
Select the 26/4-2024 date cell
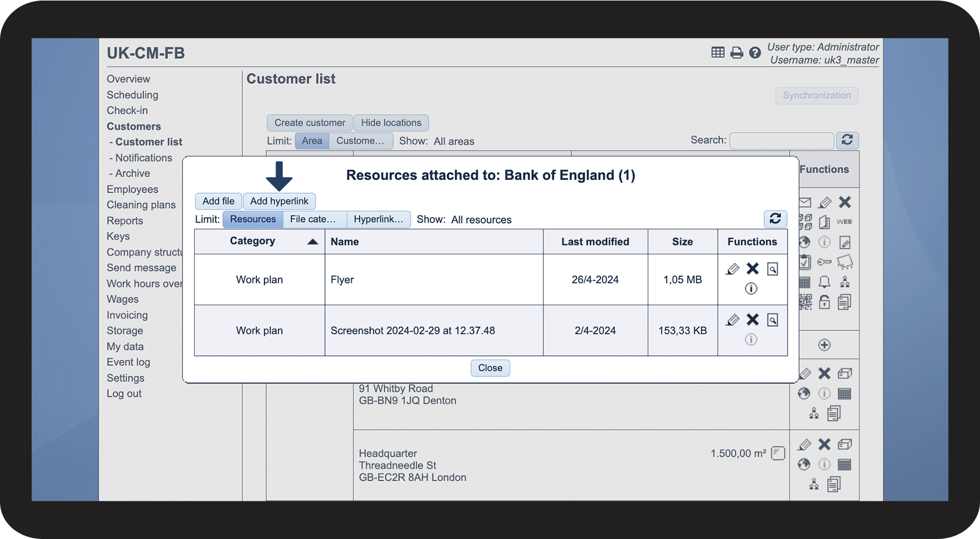pyautogui.click(x=595, y=280)
